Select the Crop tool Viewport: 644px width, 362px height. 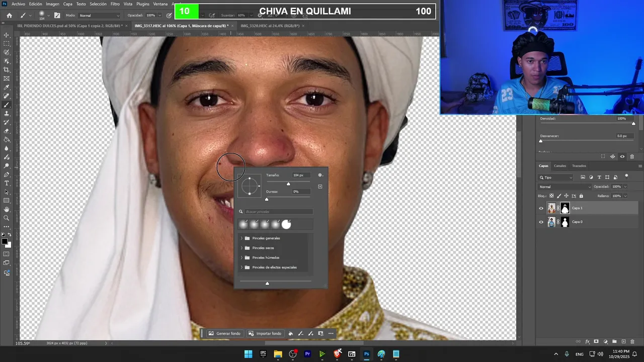coord(7,70)
